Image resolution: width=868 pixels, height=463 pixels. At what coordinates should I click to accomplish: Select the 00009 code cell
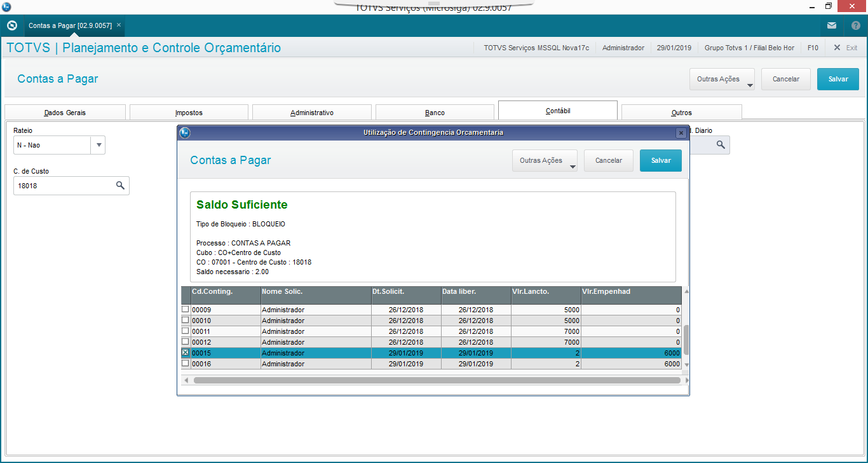[226, 310]
